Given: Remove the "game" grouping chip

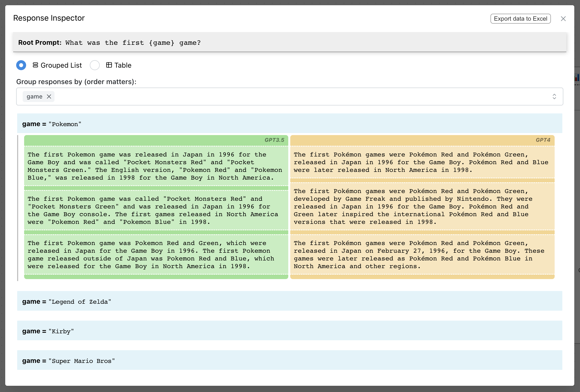Looking at the screenshot, I should click(49, 97).
